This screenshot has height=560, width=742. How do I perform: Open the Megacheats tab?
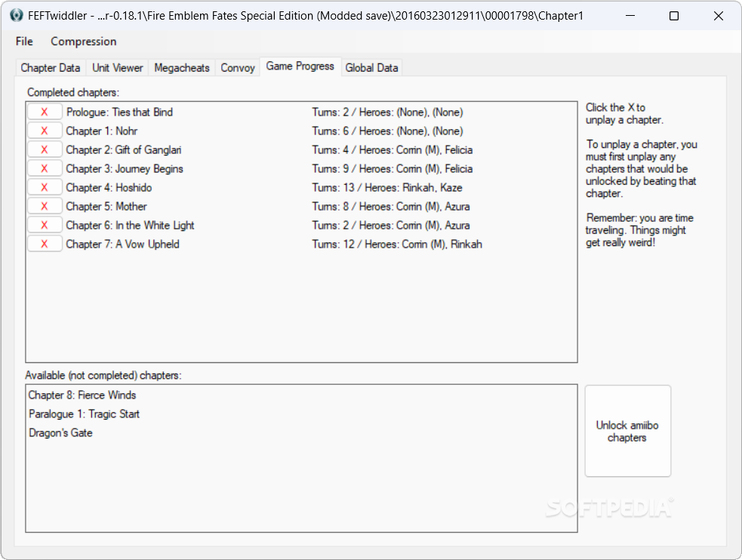(x=182, y=68)
